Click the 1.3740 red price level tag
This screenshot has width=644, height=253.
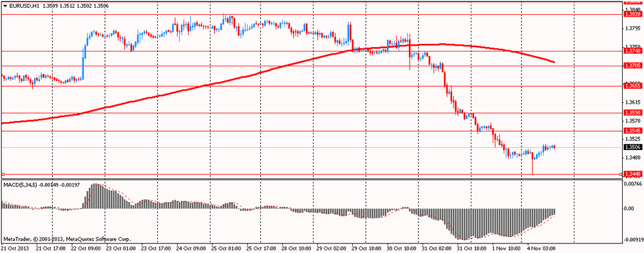tap(632, 51)
